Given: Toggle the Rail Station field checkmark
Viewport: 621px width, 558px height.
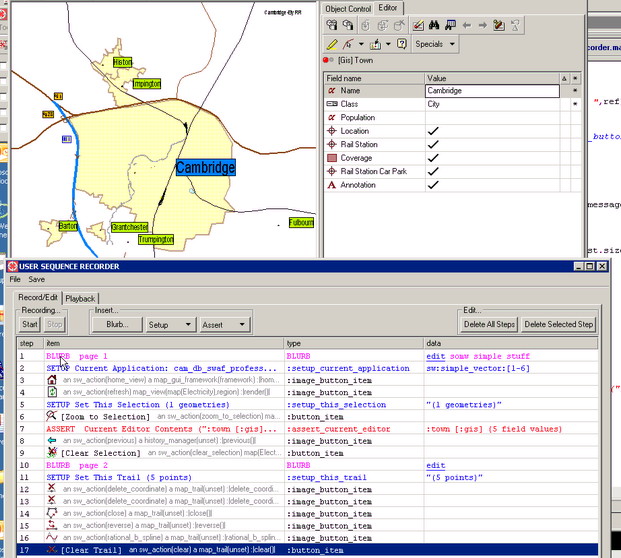Looking at the screenshot, I should (x=433, y=144).
